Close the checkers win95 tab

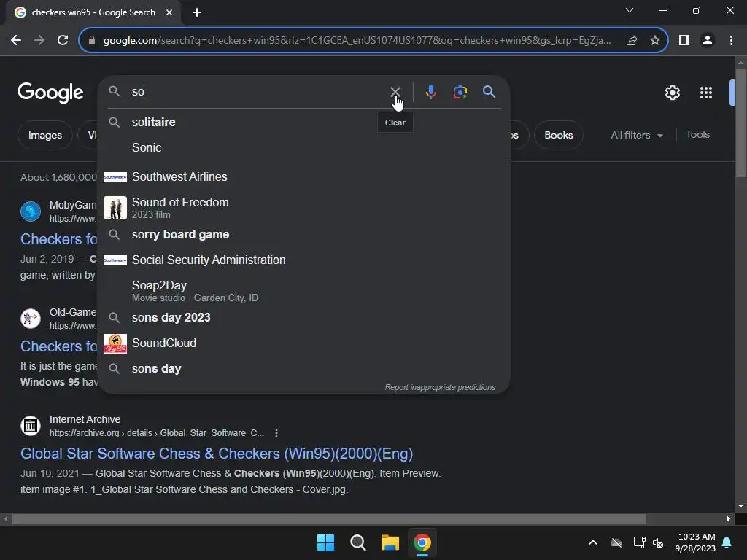(169, 12)
